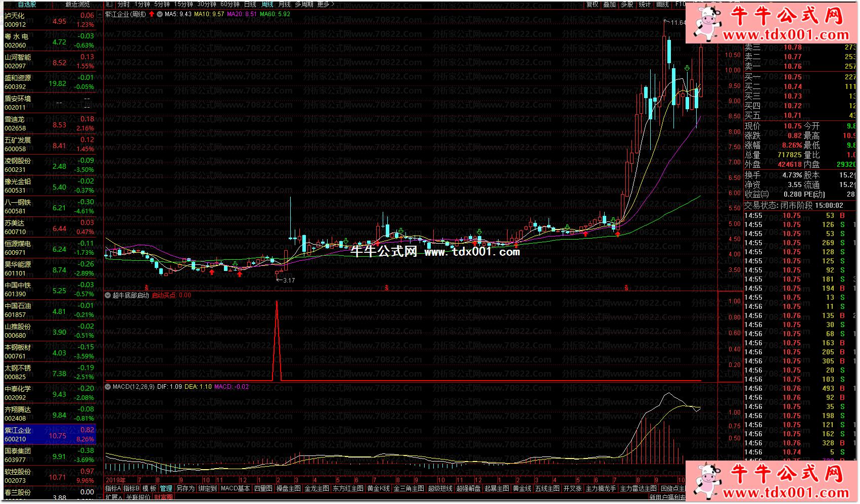
Task: Click the 统计 statistics button
Action: point(645,5)
